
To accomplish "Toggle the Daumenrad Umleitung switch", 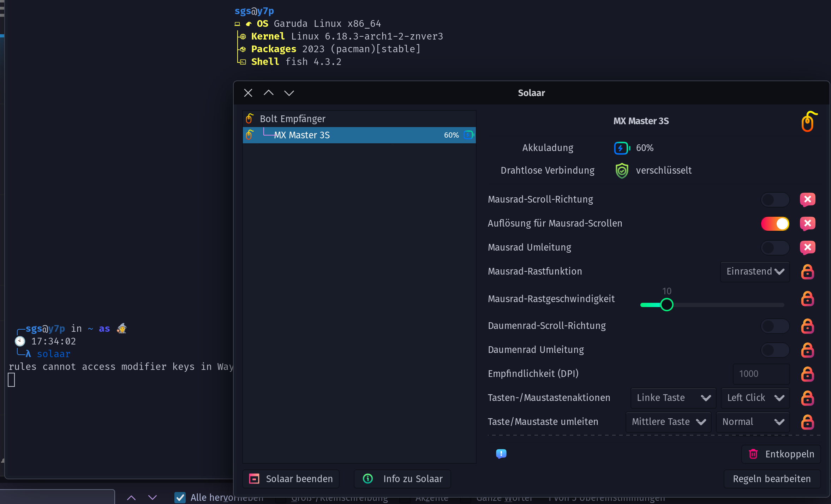I will [x=775, y=350].
